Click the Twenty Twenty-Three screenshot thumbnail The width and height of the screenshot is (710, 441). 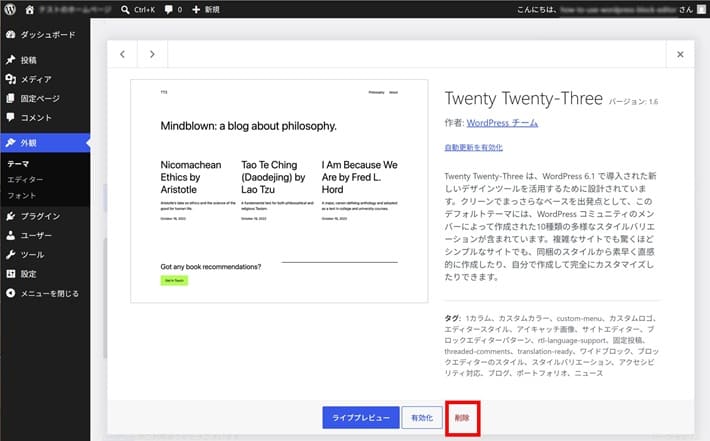[279, 191]
